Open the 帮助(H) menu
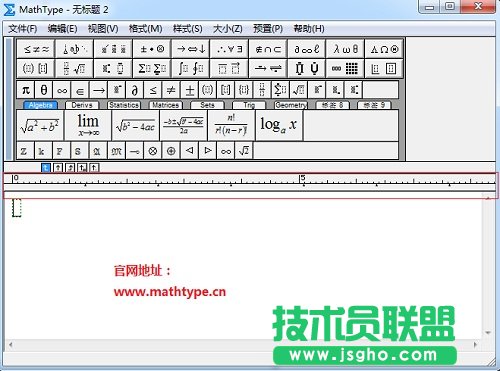Image resolution: width=500 pixels, height=371 pixels. [309, 29]
